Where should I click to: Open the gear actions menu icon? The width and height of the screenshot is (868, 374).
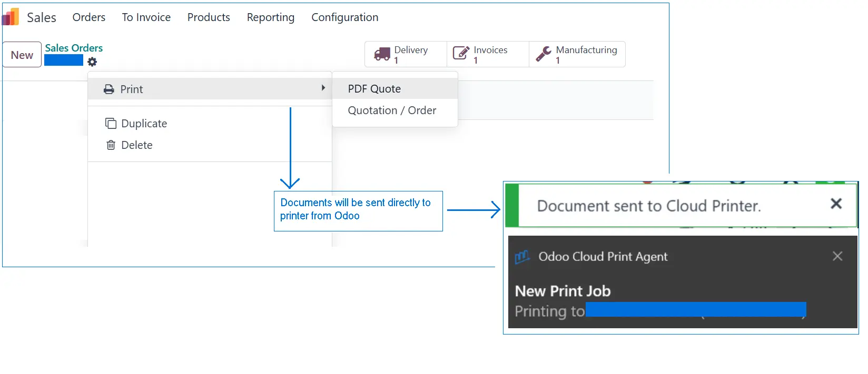click(x=92, y=62)
